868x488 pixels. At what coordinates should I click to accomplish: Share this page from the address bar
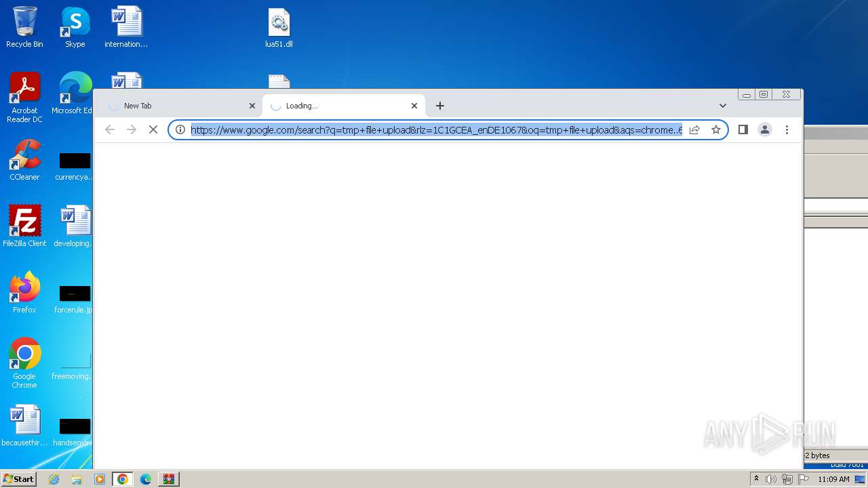694,129
